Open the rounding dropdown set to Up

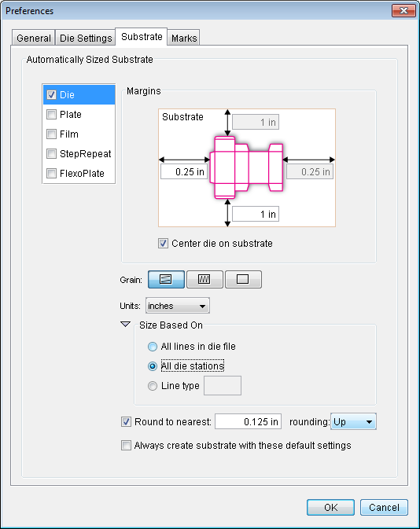353,421
